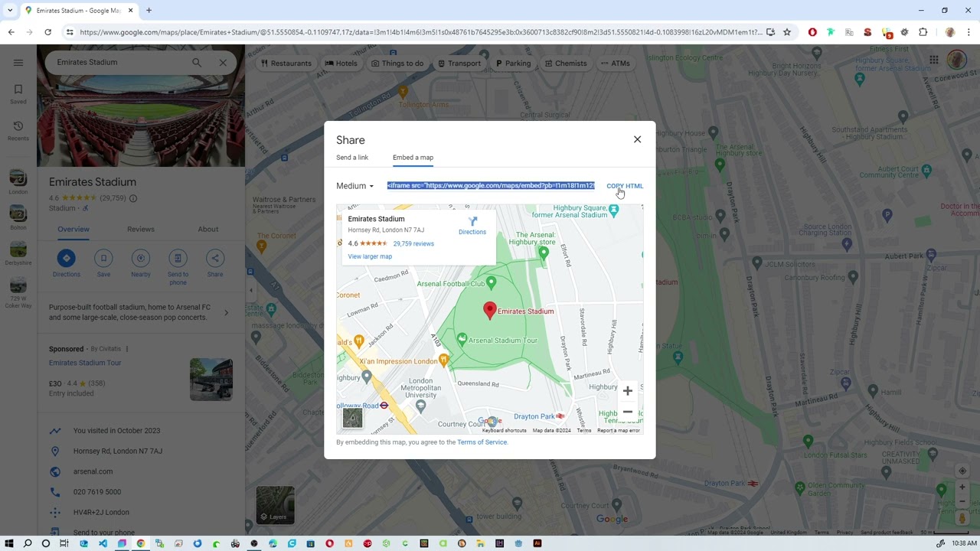The height and width of the screenshot is (551, 980).
Task: Select the Overview tab
Action: (73, 229)
